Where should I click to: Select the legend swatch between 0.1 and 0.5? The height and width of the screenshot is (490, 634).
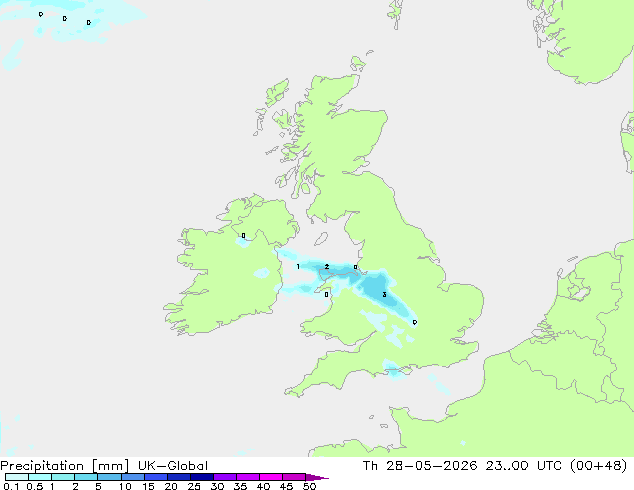click(17, 477)
